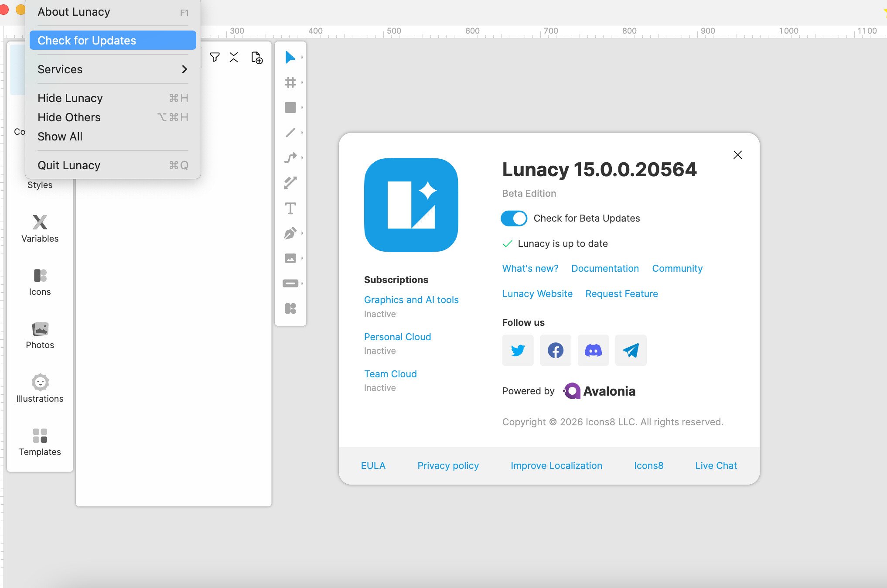This screenshot has width=887, height=588.
Task: Open the Privacy policy link
Action: pos(448,466)
